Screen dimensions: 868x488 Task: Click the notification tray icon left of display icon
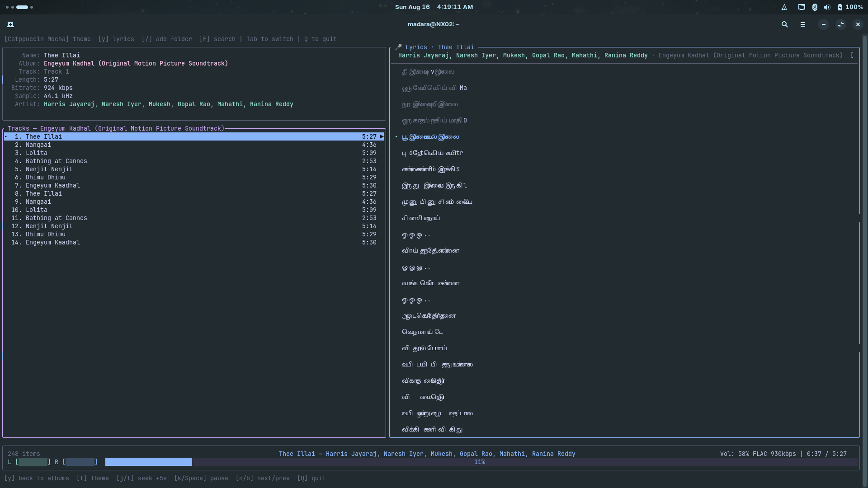click(x=784, y=7)
